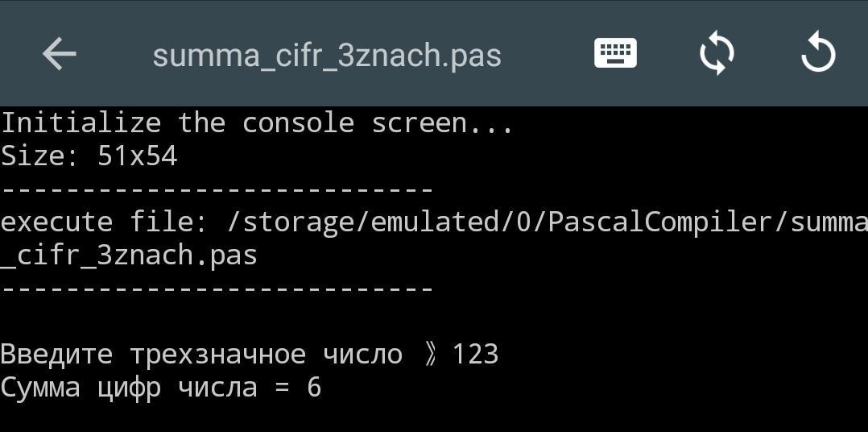Click the "Введите трехзначное число" prompt

(201, 355)
